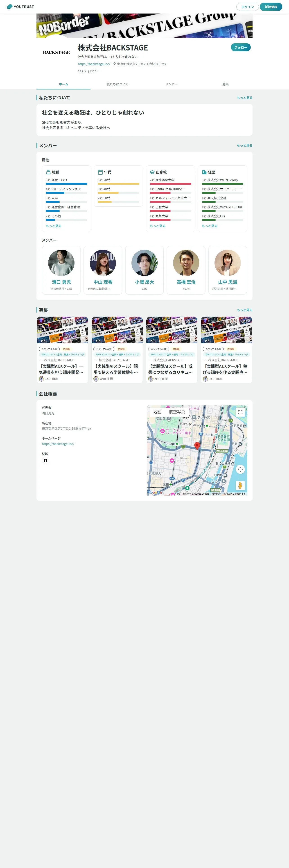Click もっと見る beside the 私たちについて heading

click(245, 98)
